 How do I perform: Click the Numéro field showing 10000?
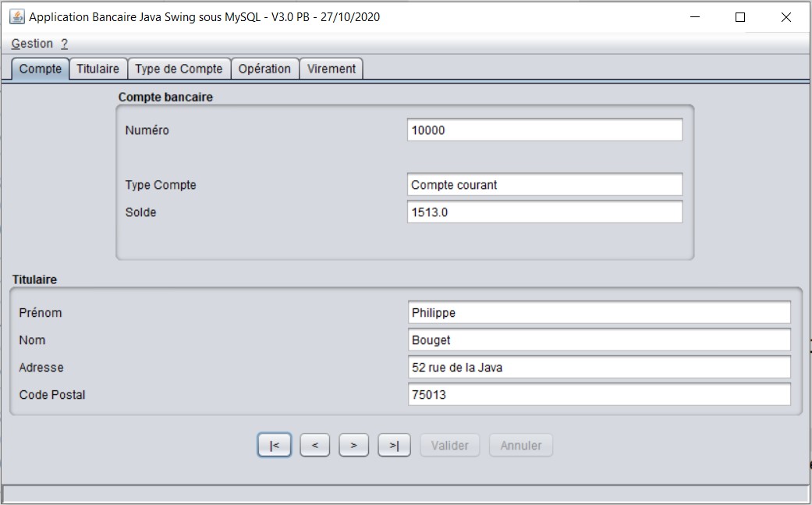(x=544, y=130)
